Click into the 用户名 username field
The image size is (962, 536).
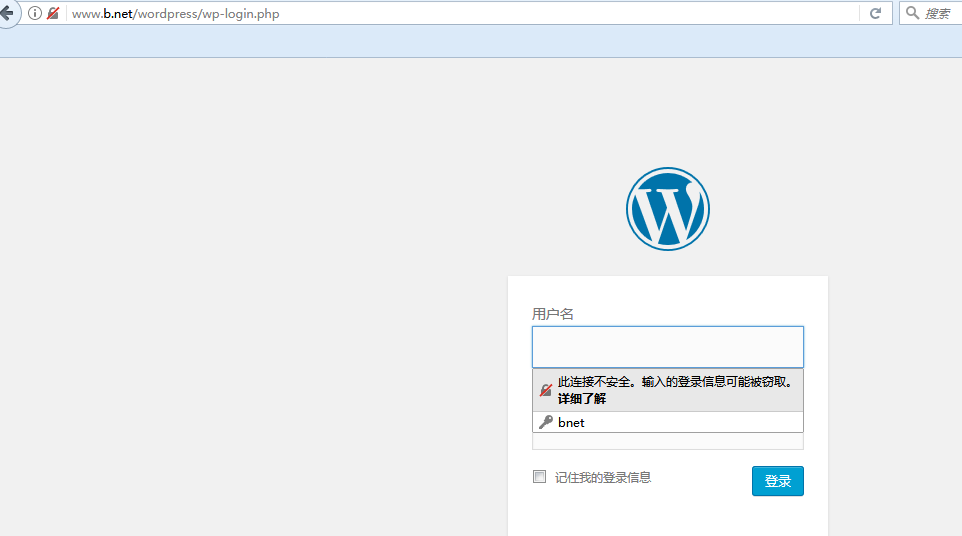(x=668, y=347)
